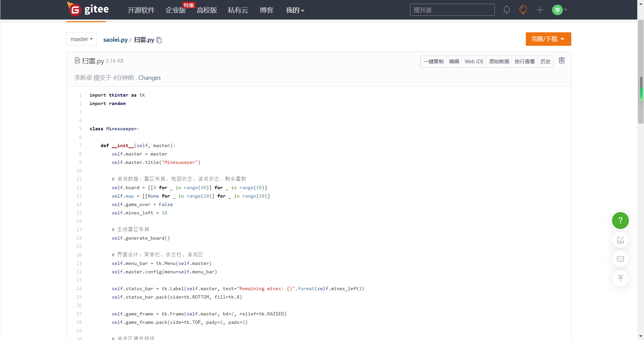This screenshot has width=644, height=340.
Task: Click the 一键复制 button
Action: (433, 62)
